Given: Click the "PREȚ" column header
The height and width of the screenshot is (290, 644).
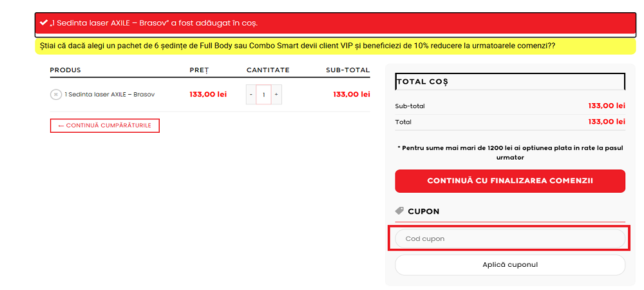Looking at the screenshot, I should click(x=199, y=70).
